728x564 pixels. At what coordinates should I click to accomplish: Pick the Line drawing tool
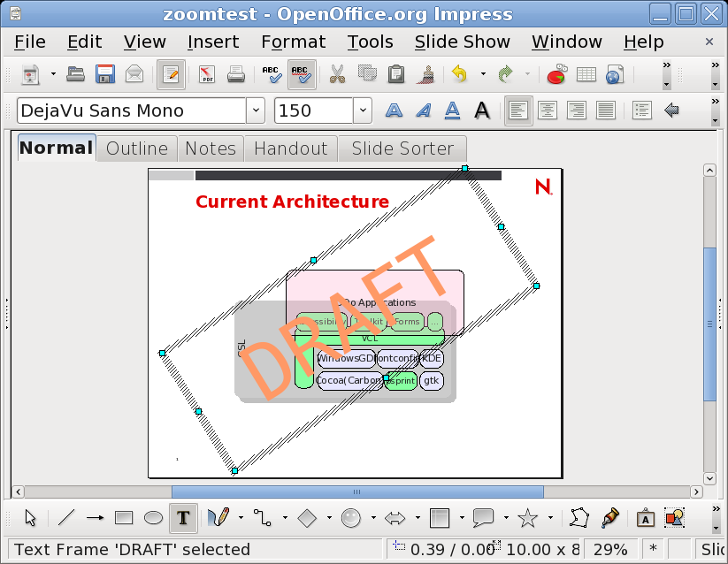coord(66,518)
